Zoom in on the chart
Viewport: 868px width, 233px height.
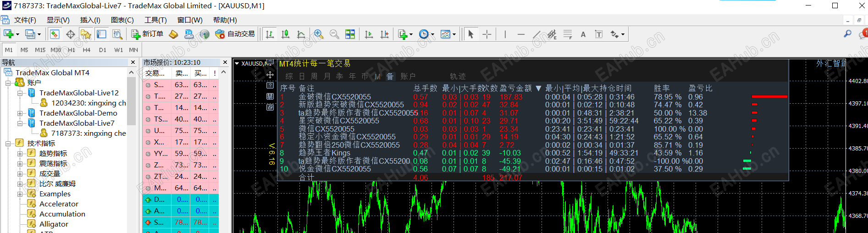[318, 34]
